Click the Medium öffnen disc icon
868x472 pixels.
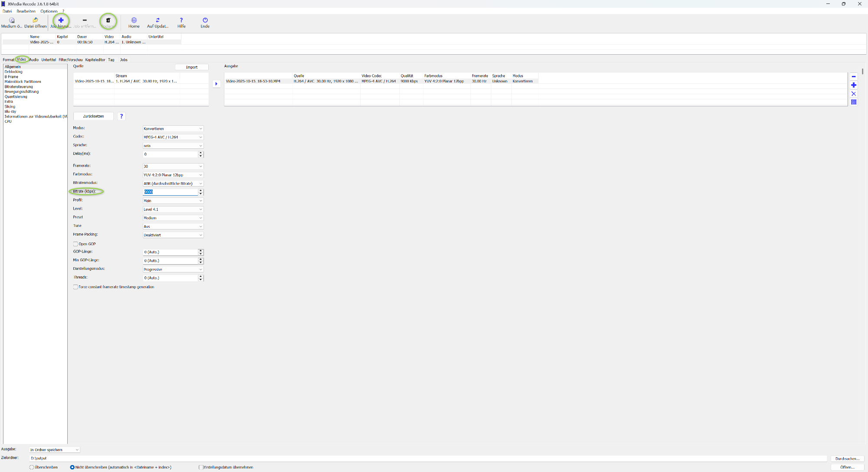12,20
